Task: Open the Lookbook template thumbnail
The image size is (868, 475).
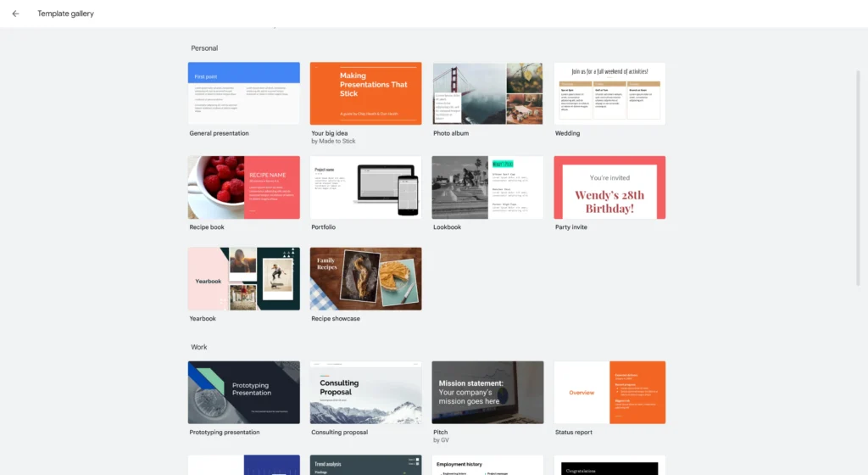Action: click(x=487, y=187)
